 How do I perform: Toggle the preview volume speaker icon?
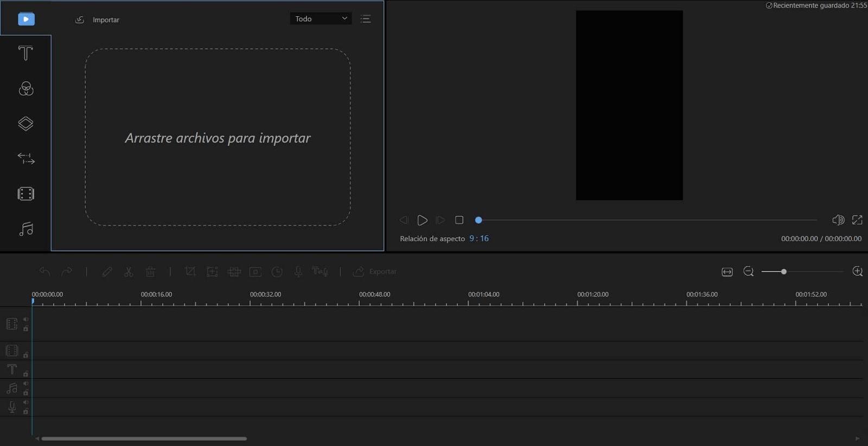838,219
